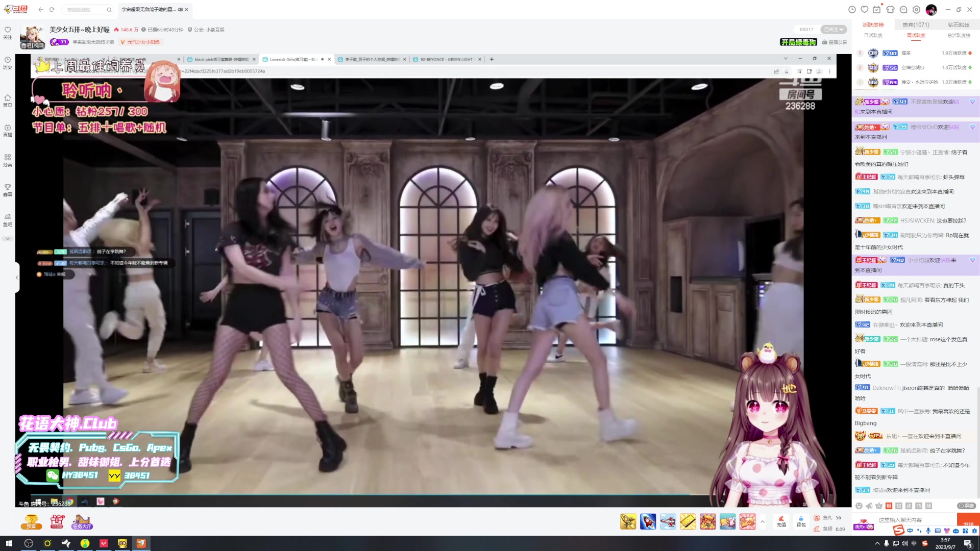Click the 充值 recharge button

coord(781,521)
